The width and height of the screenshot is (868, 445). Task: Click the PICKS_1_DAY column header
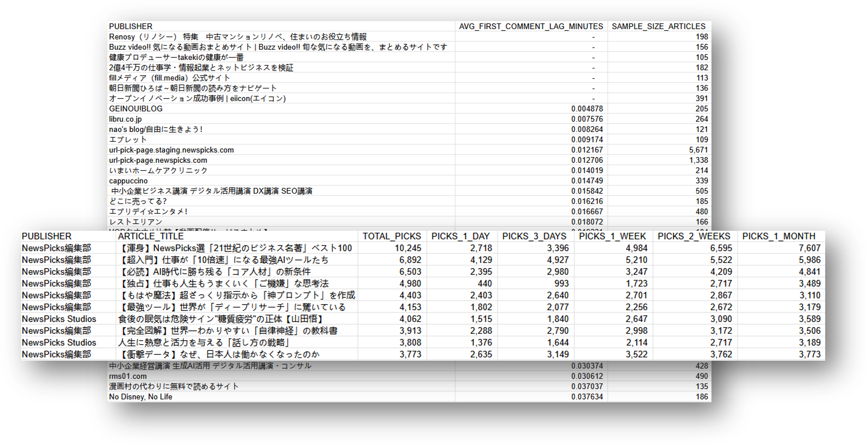pyautogui.click(x=460, y=236)
